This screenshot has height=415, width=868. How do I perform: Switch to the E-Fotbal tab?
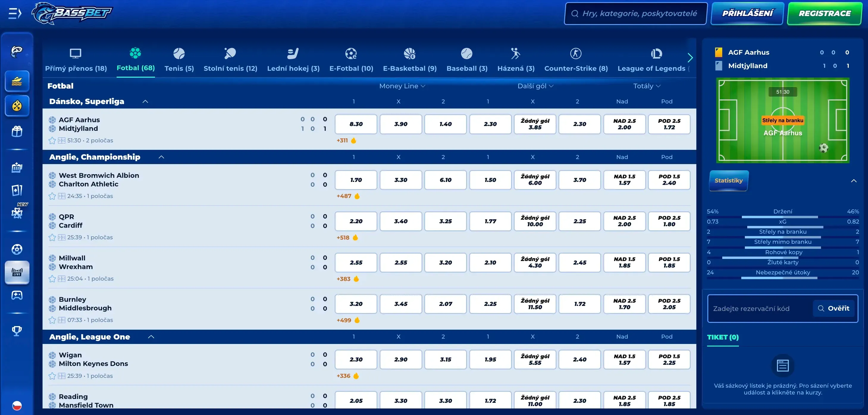click(351, 60)
